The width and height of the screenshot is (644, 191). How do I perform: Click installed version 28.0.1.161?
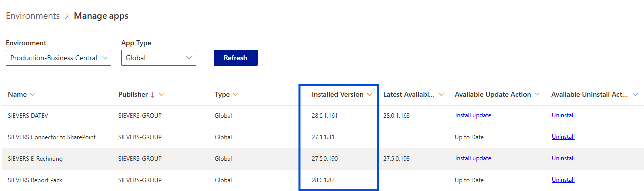pyautogui.click(x=324, y=115)
